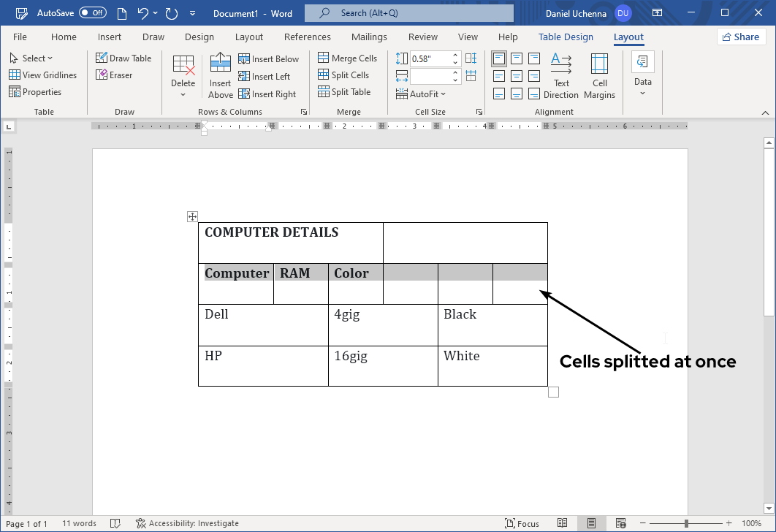Viewport: 776px width, 532px height.
Task: Open Cell Margins settings
Action: pyautogui.click(x=599, y=75)
